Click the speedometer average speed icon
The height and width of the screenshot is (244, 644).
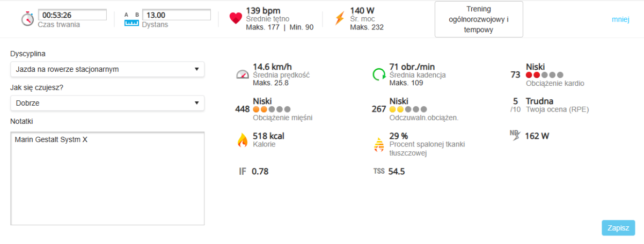[243, 75]
